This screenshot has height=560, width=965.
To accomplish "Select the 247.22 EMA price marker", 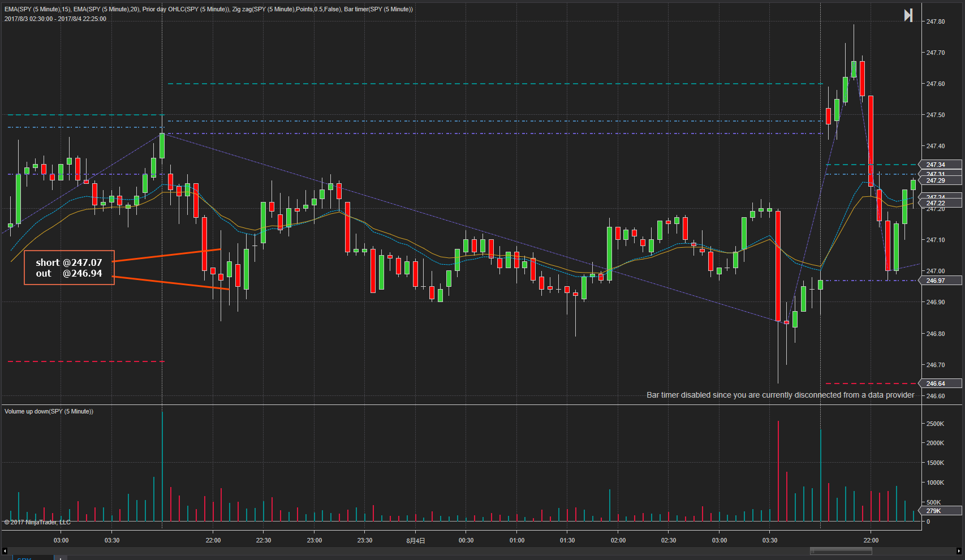I will pos(941,203).
